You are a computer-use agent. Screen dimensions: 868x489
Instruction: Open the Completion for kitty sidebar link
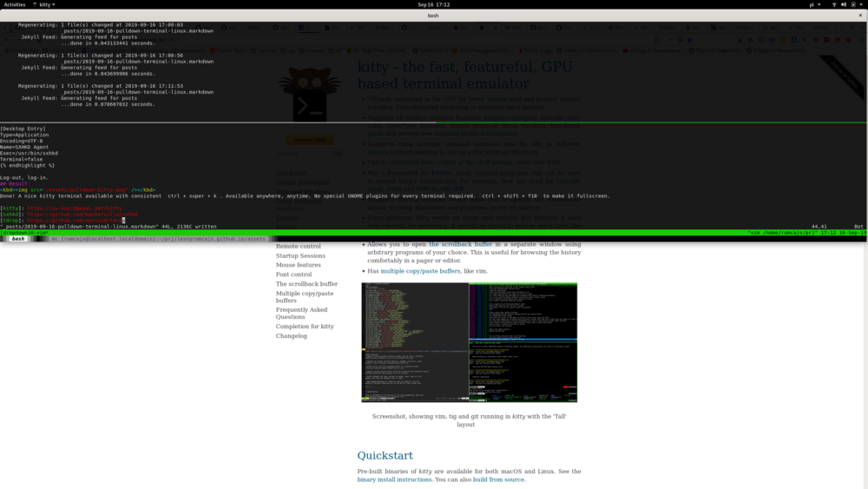305,327
